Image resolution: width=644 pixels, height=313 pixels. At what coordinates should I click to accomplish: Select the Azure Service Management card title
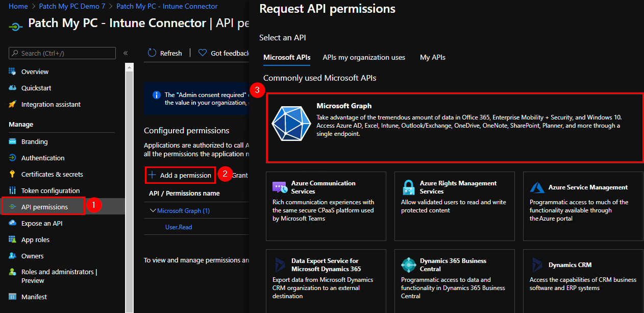588,187
